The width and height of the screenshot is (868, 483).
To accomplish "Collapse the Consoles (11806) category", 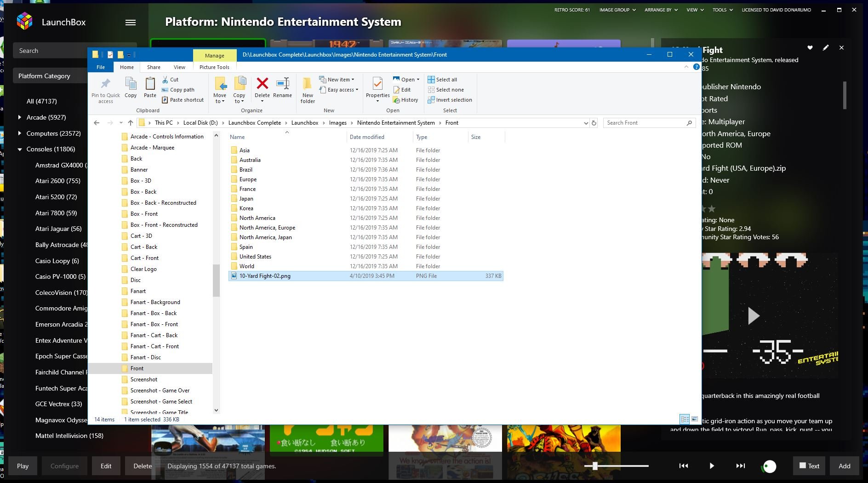I will click(19, 149).
